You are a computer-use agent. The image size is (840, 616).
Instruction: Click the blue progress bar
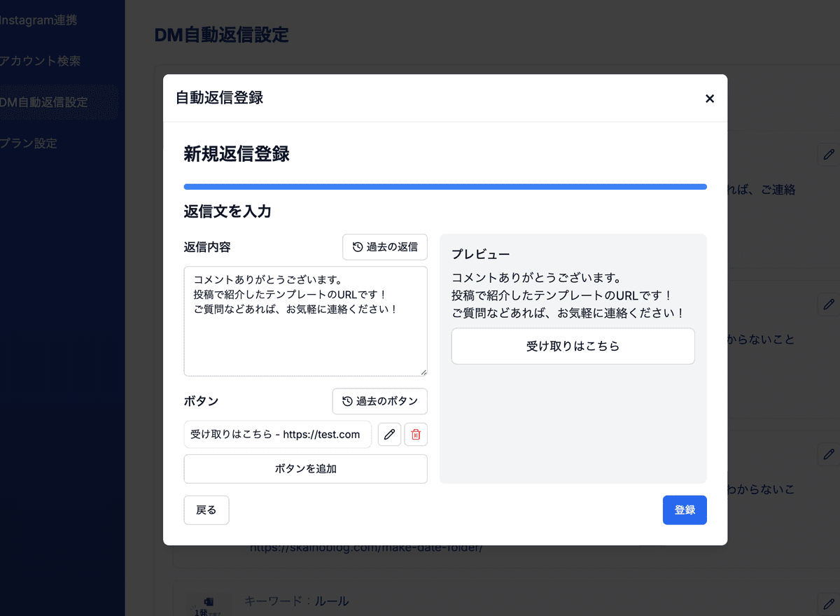coord(445,187)
